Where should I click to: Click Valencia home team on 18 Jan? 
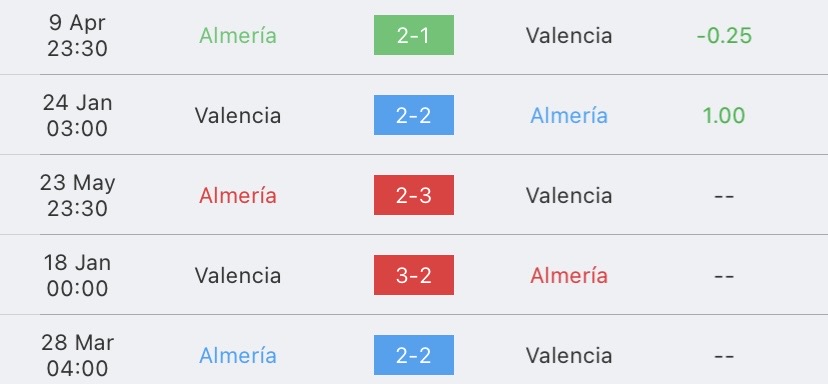pyautogui.click(x=238, y=275)
